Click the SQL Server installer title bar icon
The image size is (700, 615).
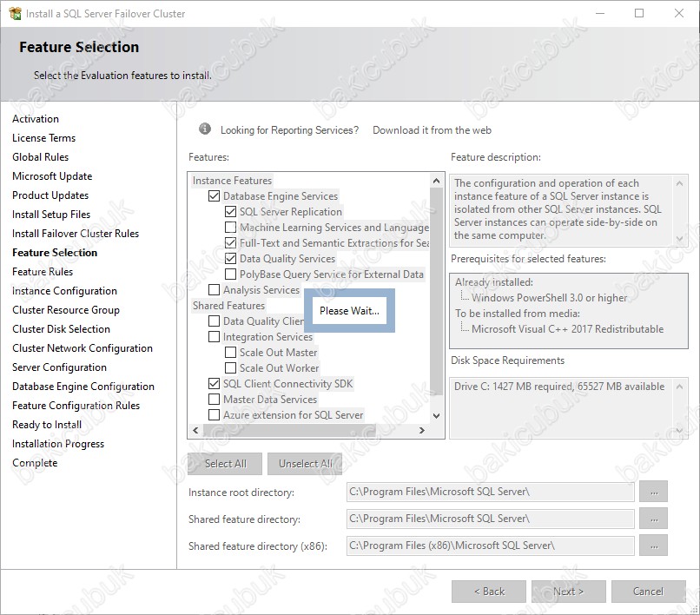(x=15, y=13)
